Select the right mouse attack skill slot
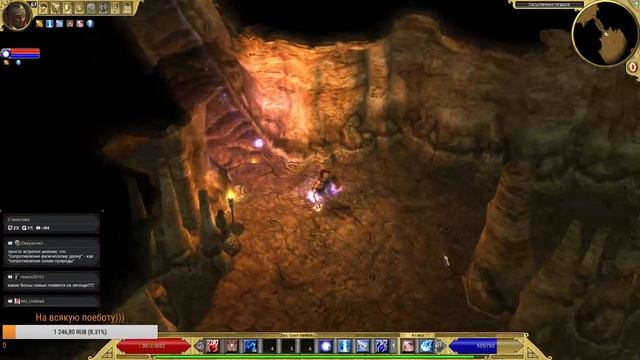 coord(426,346)
